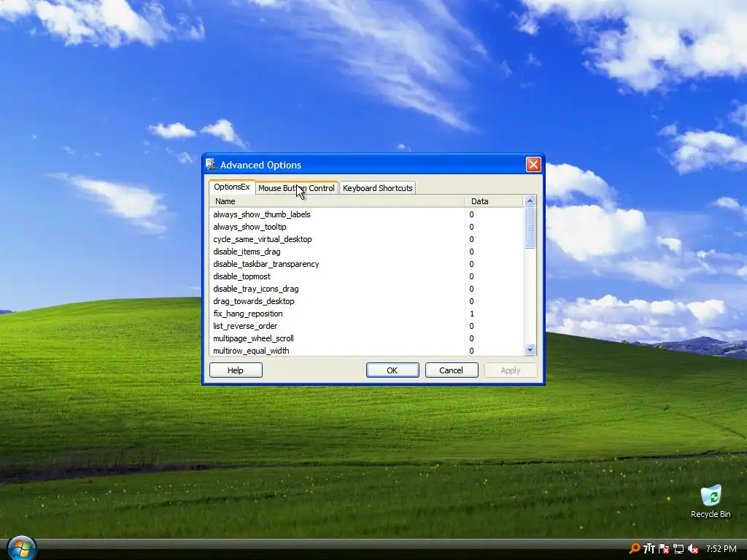Click the data value of drag_towards_desktop
The image size is (747, 560).
coord(472,301)
